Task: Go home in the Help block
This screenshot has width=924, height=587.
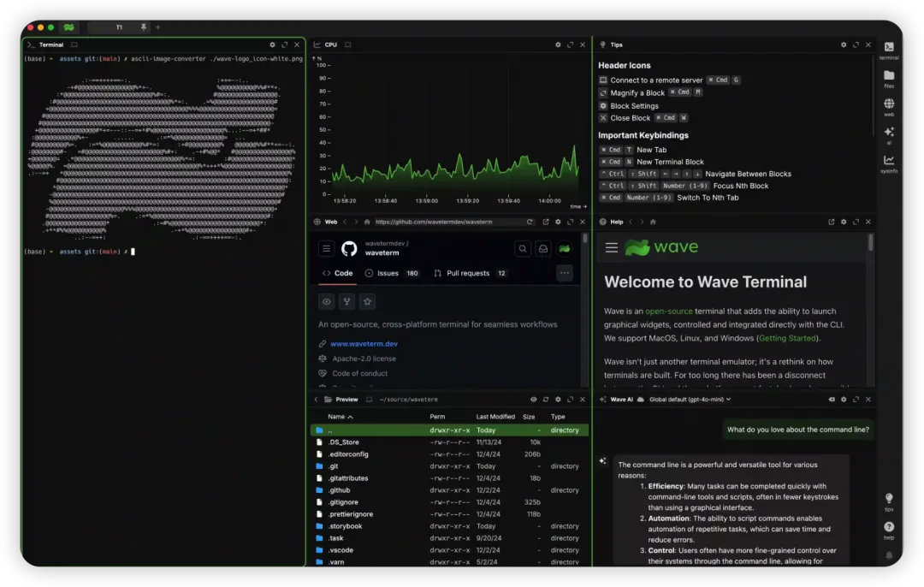Action: coord(653,222)
